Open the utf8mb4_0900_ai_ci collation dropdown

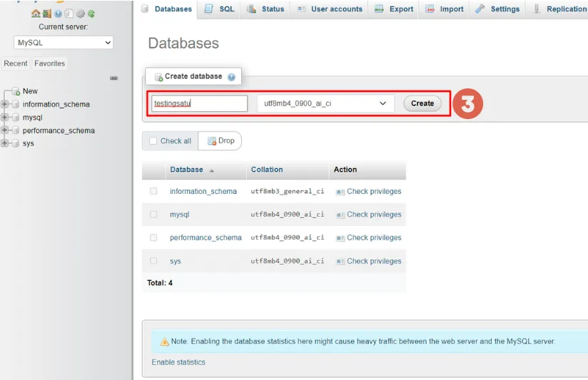coord(325,103)
